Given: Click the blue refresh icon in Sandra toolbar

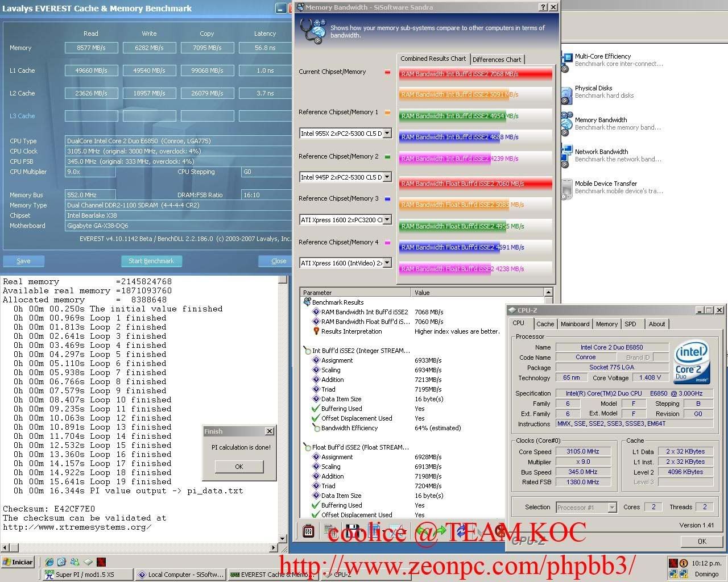Looking at the screenshot, I should 460,531.
